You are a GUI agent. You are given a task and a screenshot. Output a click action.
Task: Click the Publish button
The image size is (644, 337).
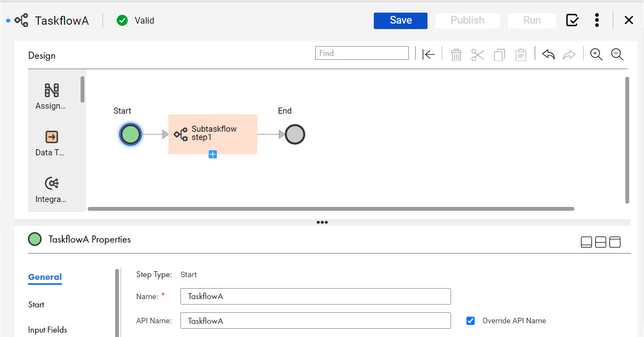(468, 20)
